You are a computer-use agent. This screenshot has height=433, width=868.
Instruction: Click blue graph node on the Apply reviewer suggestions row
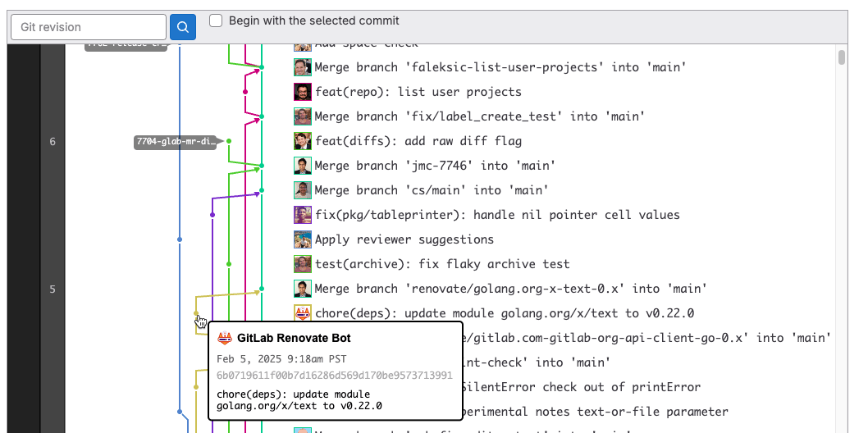pyautogui.click(x=180, y=239)
